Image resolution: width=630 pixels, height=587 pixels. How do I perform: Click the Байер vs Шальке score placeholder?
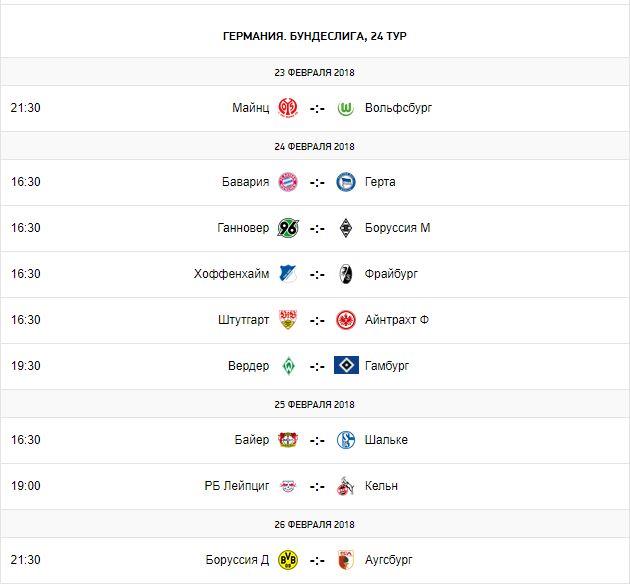coord(317,440)
